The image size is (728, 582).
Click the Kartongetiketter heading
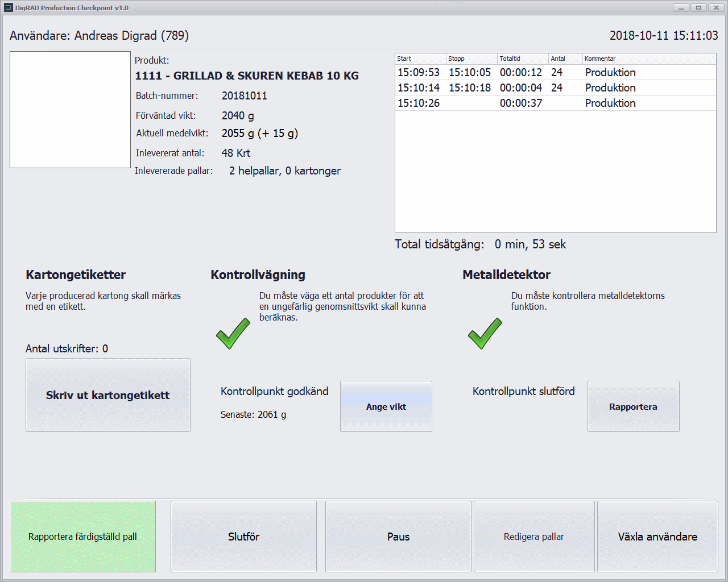tap(76, 275)
